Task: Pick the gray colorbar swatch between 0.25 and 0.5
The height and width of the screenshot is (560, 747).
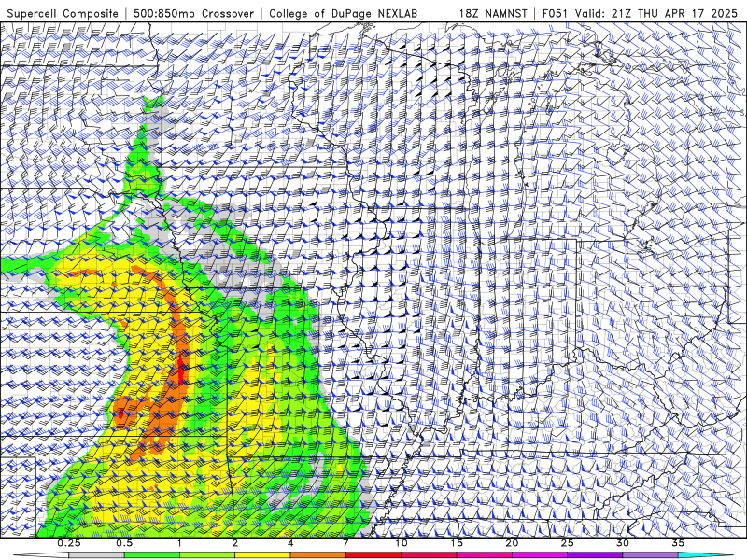Action: point(97,555)
